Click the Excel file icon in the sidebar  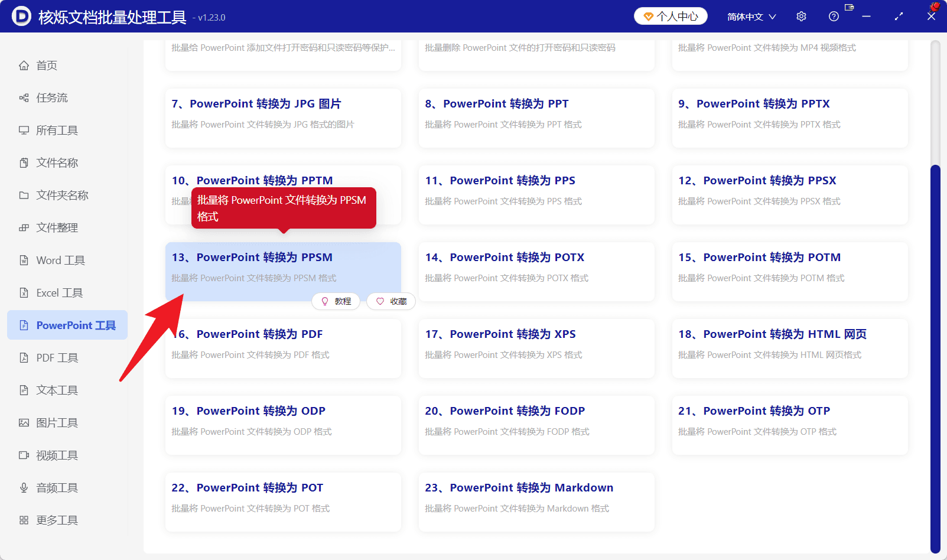click(24, 293)
